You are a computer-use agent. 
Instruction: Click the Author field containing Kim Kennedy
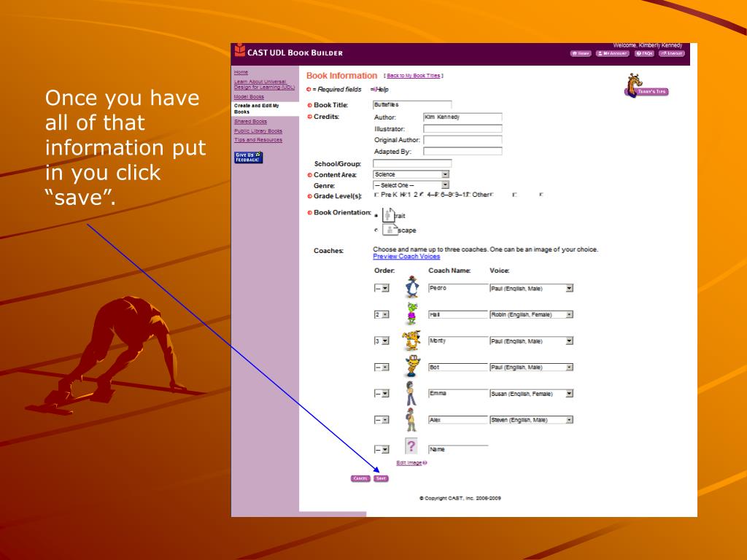coord(462,117)
